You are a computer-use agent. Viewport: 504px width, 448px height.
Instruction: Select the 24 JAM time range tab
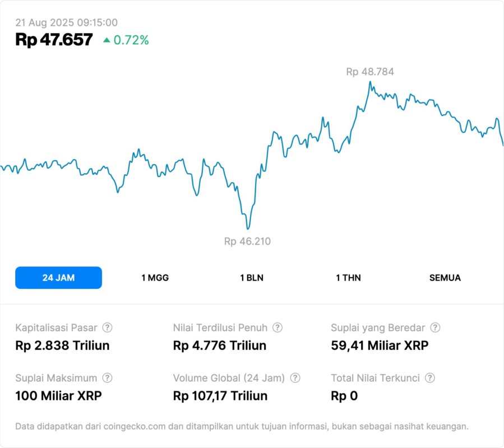click(x=58, y=278)
